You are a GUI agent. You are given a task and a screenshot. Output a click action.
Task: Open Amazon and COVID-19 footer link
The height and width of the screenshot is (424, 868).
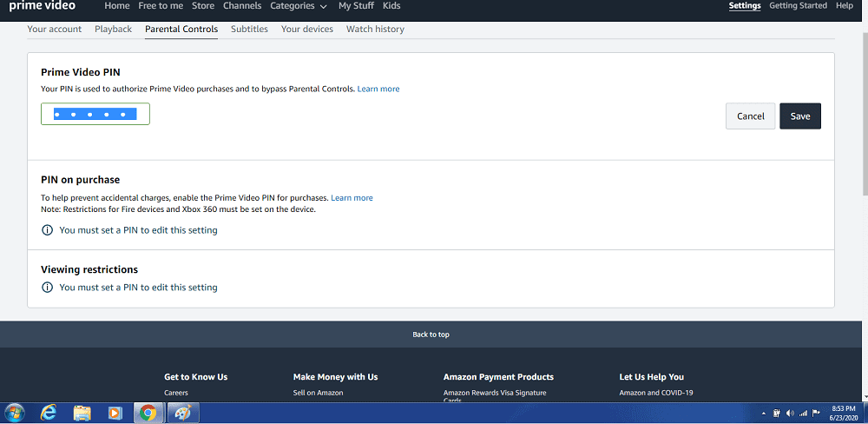coord(656,393)
